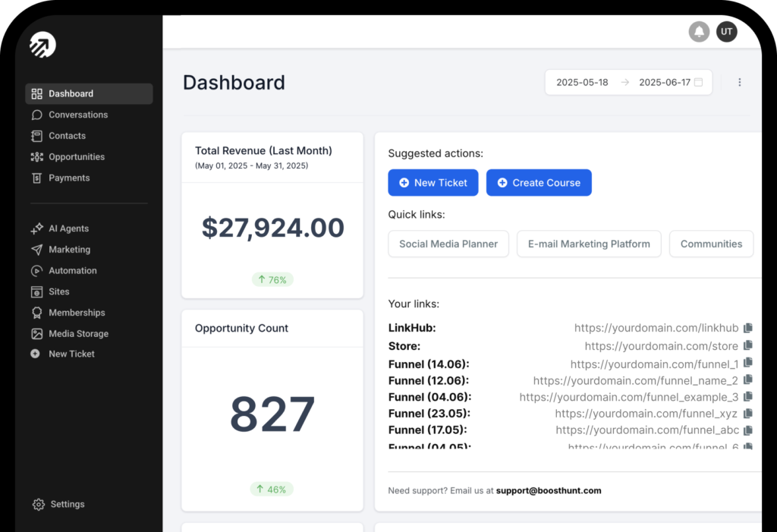Open the Social Media Planner quick link
This screenshot has height=532, width=777.
[x=448, y=244]
